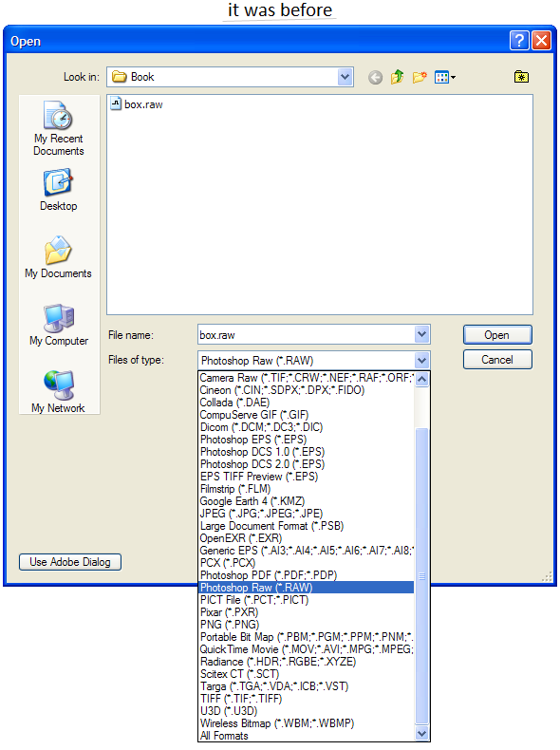Screen dimensions: 560x750
Task: Choose Pixar (*.PXR) format
Action: pos(306,612)
